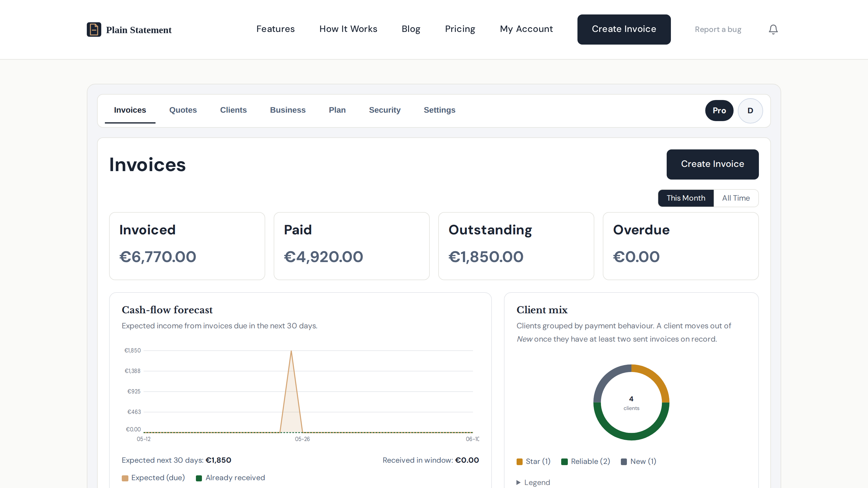Click the Overdue €0.00 card
The height and width of the screenshot is (488, 868).
click(681, 246)
